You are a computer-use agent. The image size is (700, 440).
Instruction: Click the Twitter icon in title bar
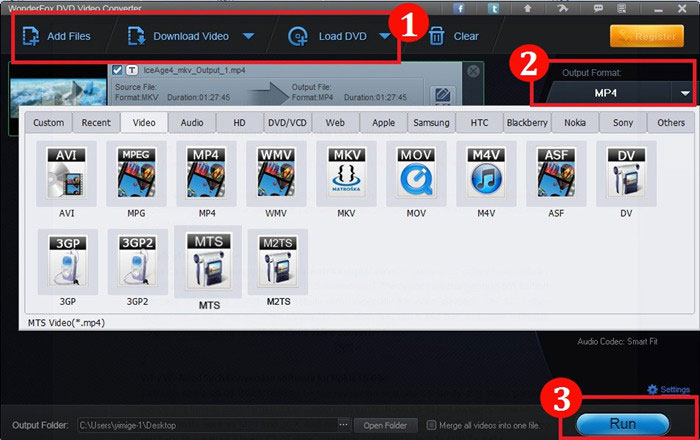(493, 8)
